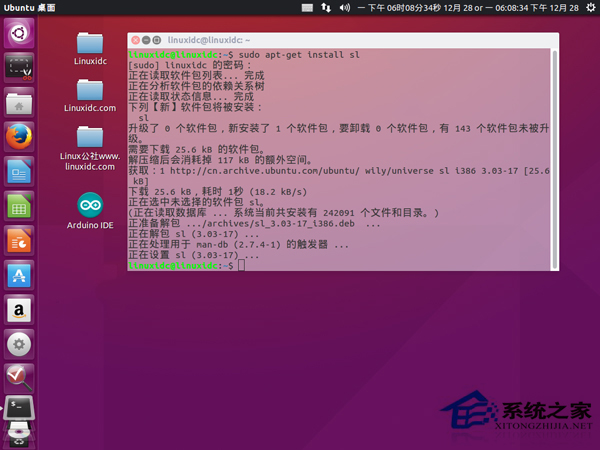The image size is (600, 450).
Task: Launch the checkmark magnifier app in dock
Action: [x=19, y=378]
